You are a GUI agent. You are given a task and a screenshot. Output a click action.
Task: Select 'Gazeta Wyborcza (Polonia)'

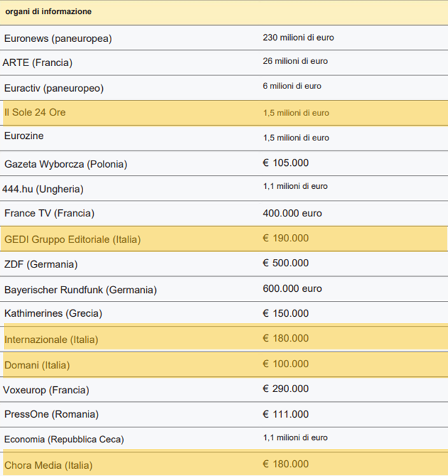[65, 164]
